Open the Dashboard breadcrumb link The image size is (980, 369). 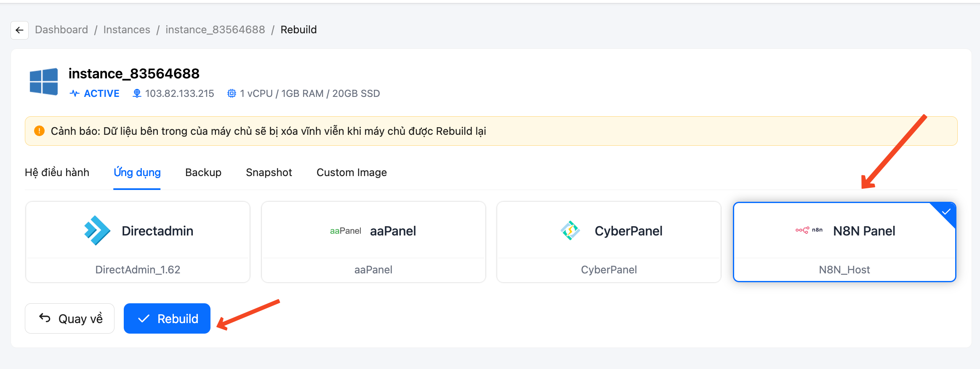click(x=61, y=30)
